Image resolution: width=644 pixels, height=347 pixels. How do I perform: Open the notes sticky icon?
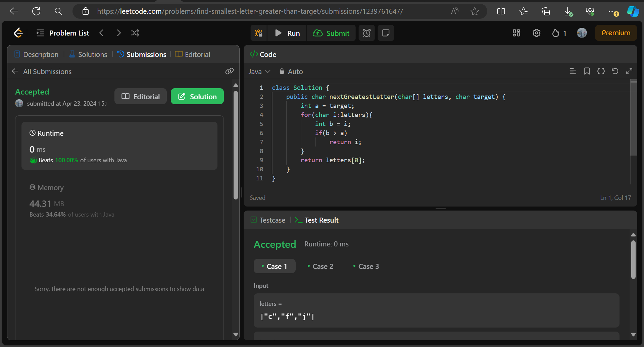pyautogui.click(x=386, y=33)
